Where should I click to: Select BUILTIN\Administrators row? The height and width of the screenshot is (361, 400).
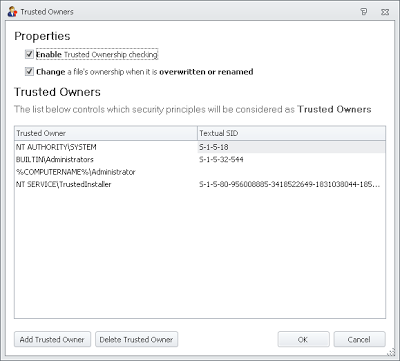point(200,159)
